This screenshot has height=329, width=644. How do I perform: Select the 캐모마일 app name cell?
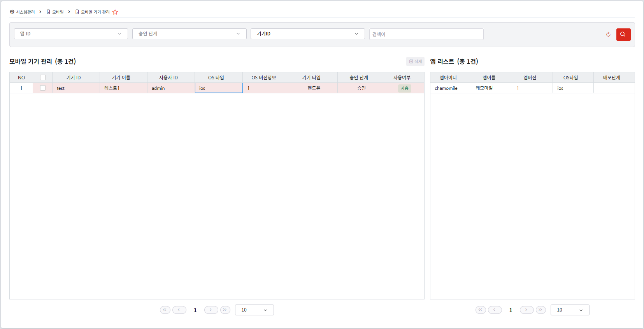(491, 88)
